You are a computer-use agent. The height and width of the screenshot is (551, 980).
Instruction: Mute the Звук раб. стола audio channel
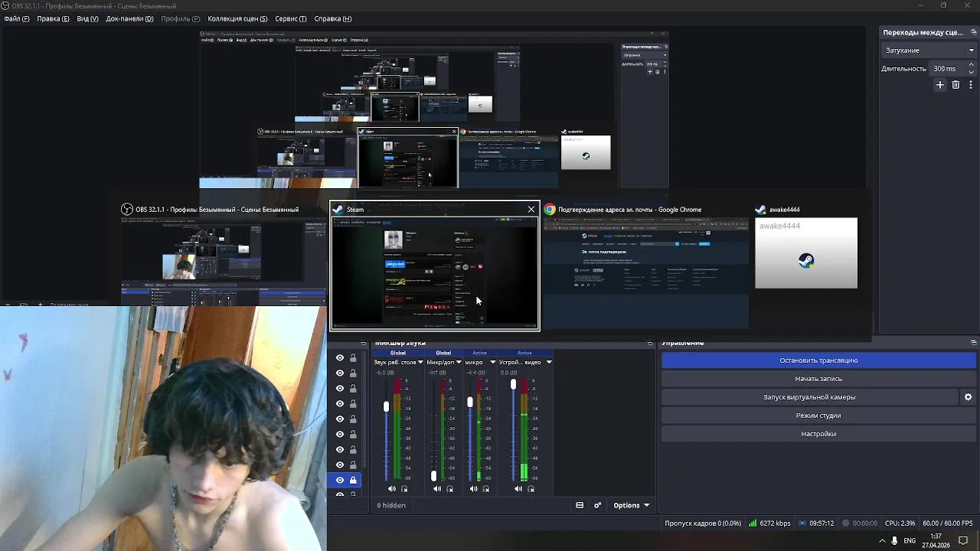tap(392, 489)
